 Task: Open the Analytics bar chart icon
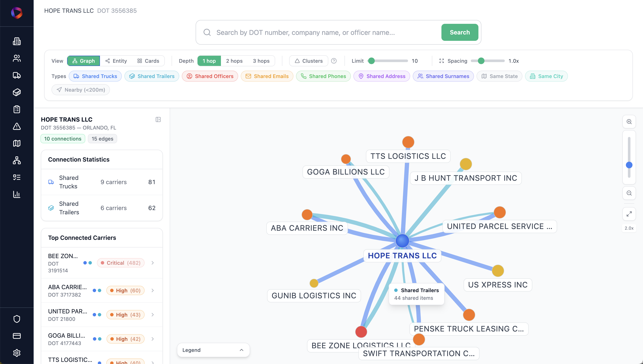(17, 195)
